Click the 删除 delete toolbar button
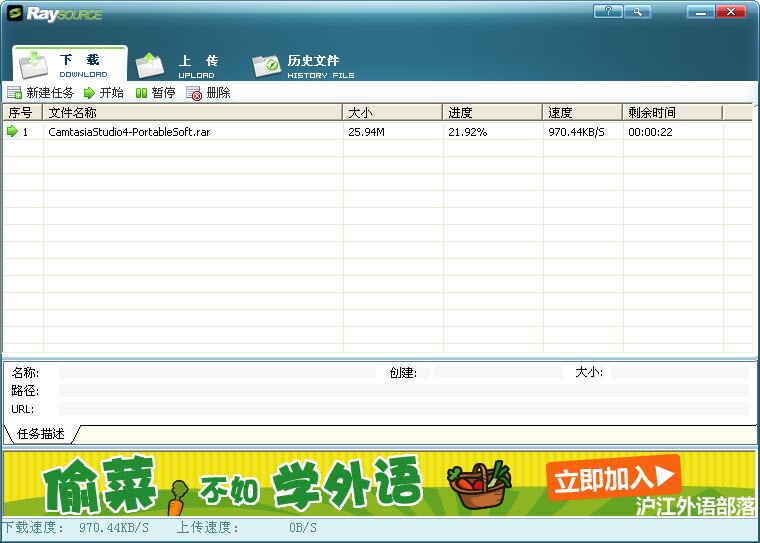The width and height of the screenshot is (760, 543). click(209, 93)
